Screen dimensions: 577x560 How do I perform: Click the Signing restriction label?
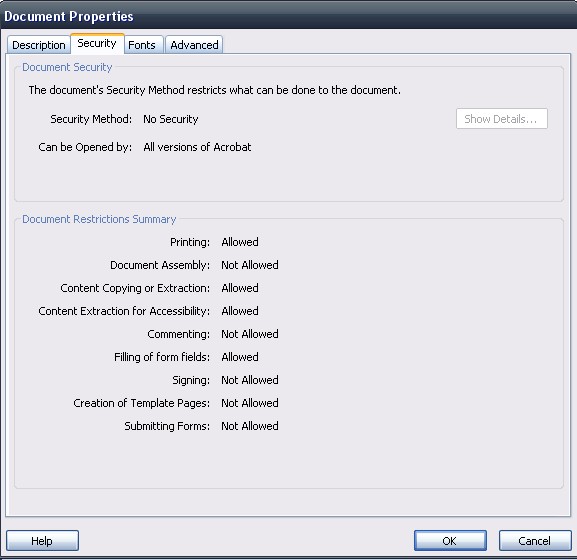[191, 380]
